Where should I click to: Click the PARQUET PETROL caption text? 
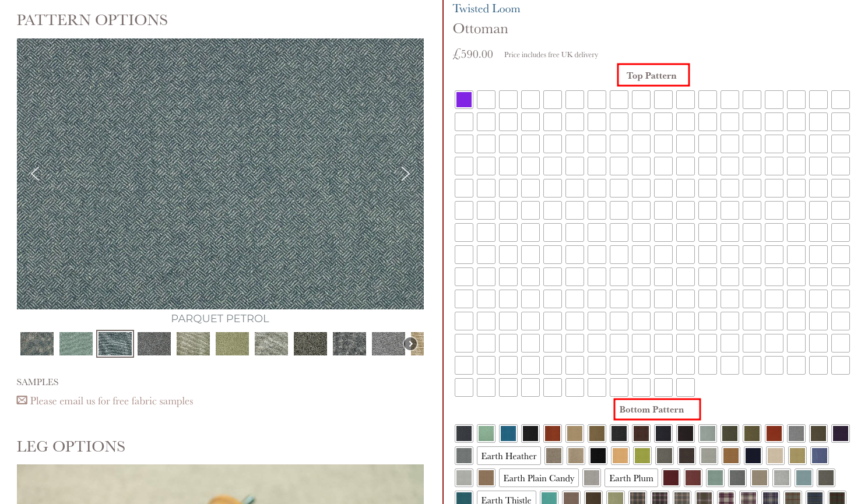pyautogui.click(x=220, y=319)
